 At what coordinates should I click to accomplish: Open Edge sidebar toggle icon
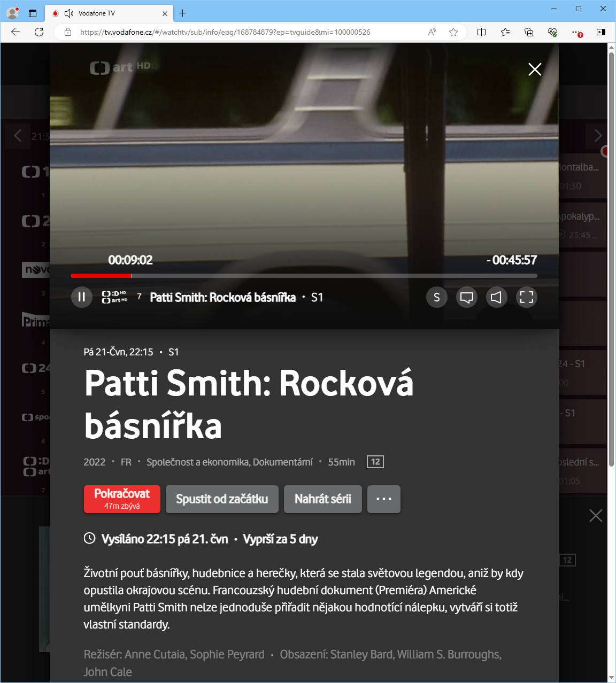coord(601,32)
